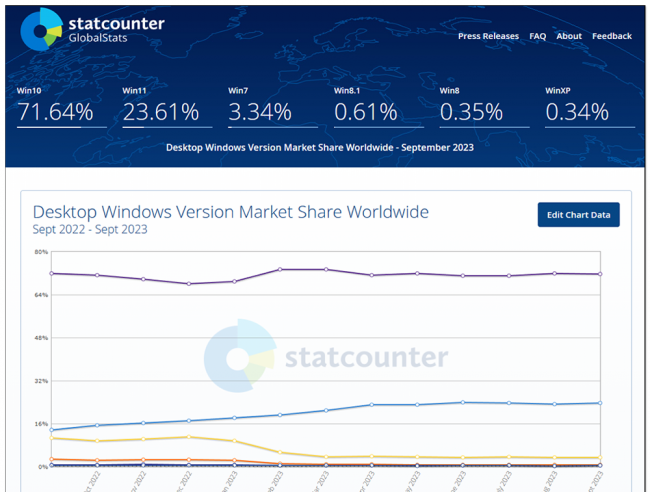Click the chart title Desktop Windows Version Market Share Worldwide
Viewport: 650px width, 492px height.
pyautogui.click(x=230, y=212)
